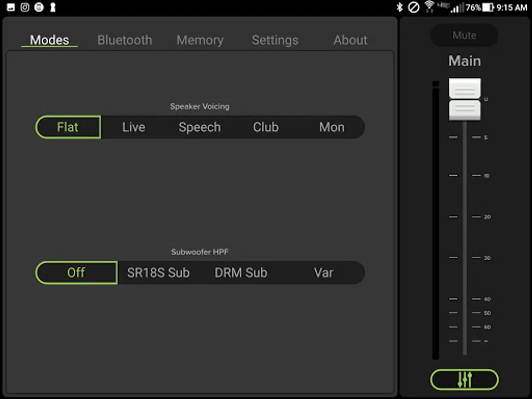Toggle the Mute button
532x399 pixels.
click(x=464, y=35)
